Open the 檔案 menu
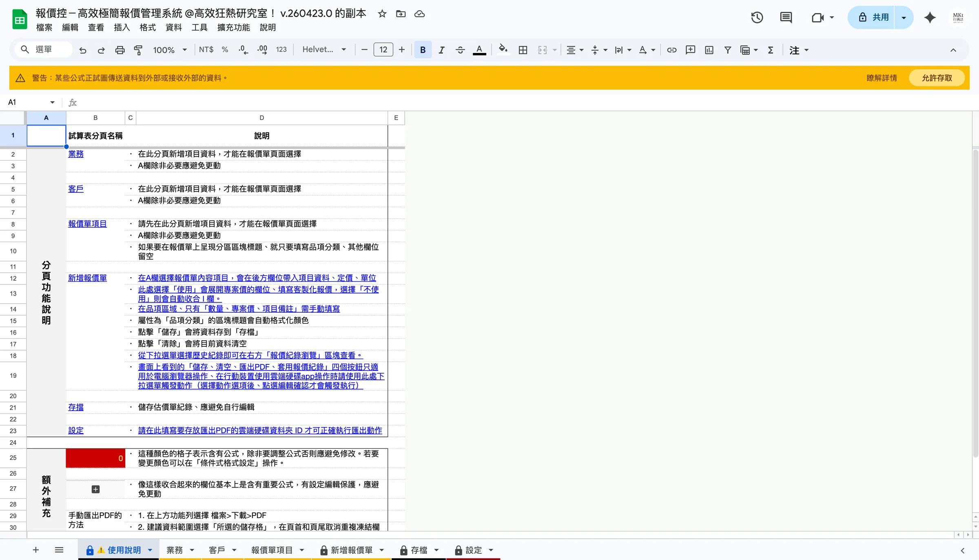 [44, 28]
